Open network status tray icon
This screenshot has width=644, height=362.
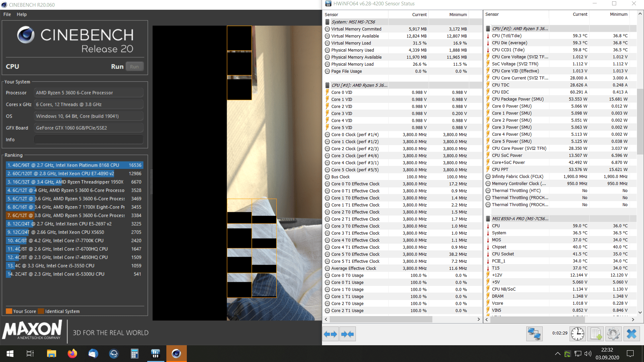click(578, 354)
